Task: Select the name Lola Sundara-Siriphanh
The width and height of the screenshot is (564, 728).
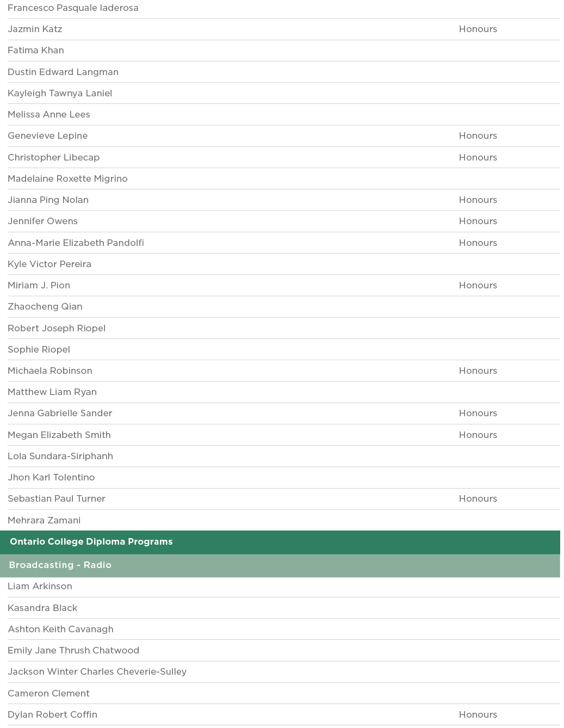Action: 60,456
